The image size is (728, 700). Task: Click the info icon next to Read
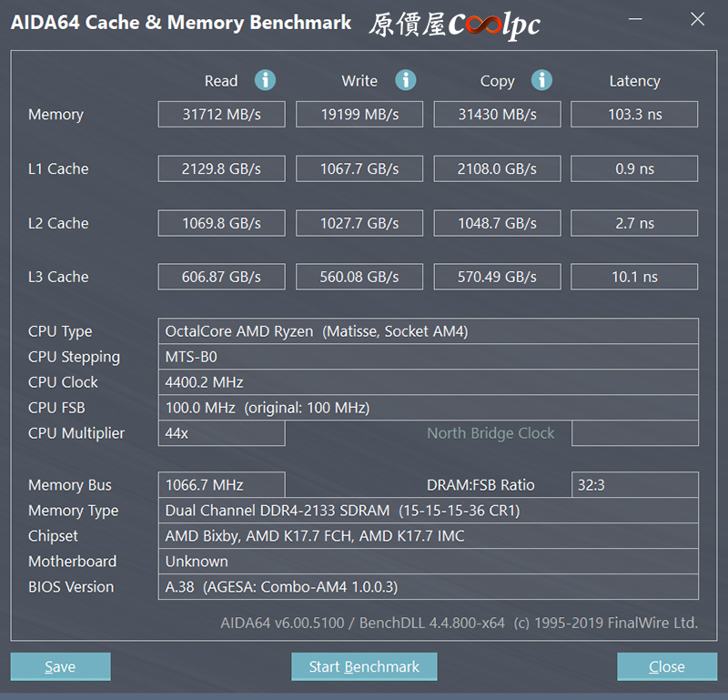[265, 80]
